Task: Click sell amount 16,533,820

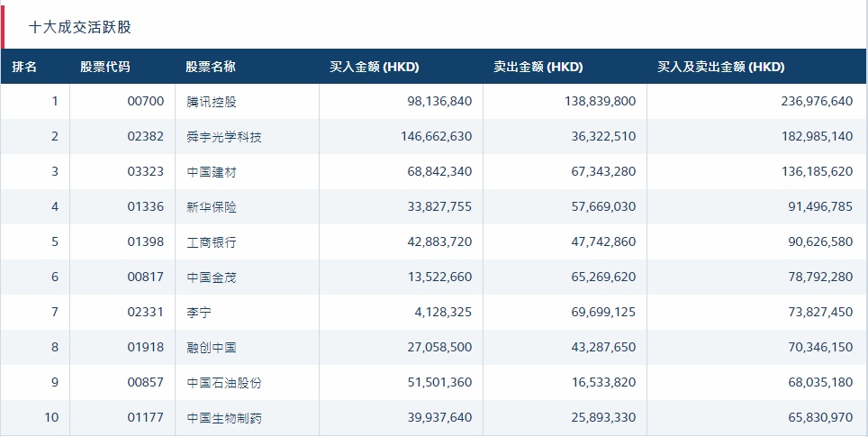Action: 602,383
